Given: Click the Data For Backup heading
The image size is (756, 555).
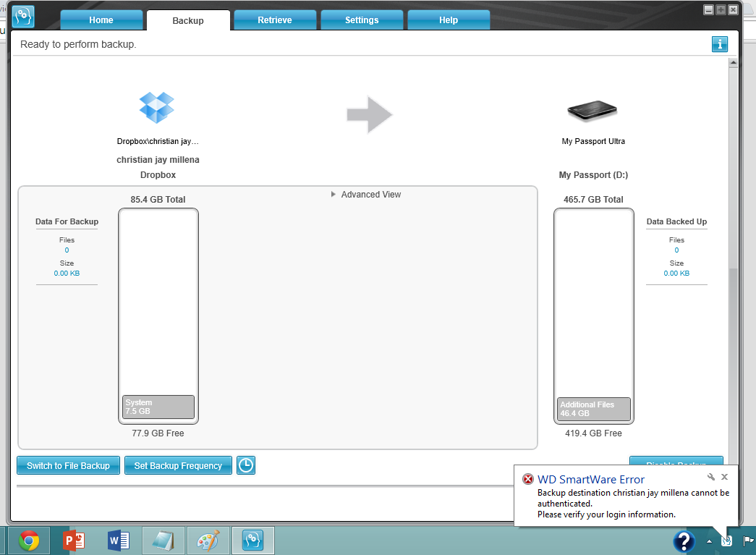Looking at the screenshot, I should [x=67, y=222].
